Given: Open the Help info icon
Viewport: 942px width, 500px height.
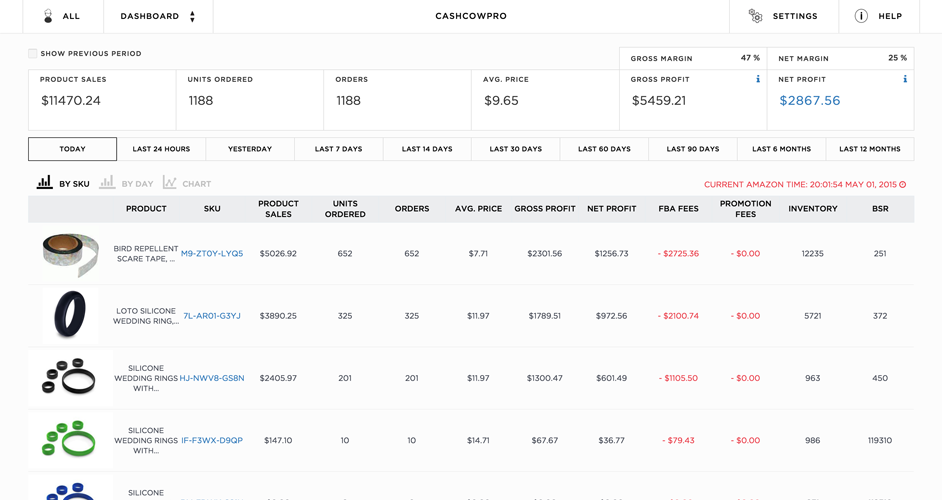Looking at the screenshot, I should click(x=861, y=16).
